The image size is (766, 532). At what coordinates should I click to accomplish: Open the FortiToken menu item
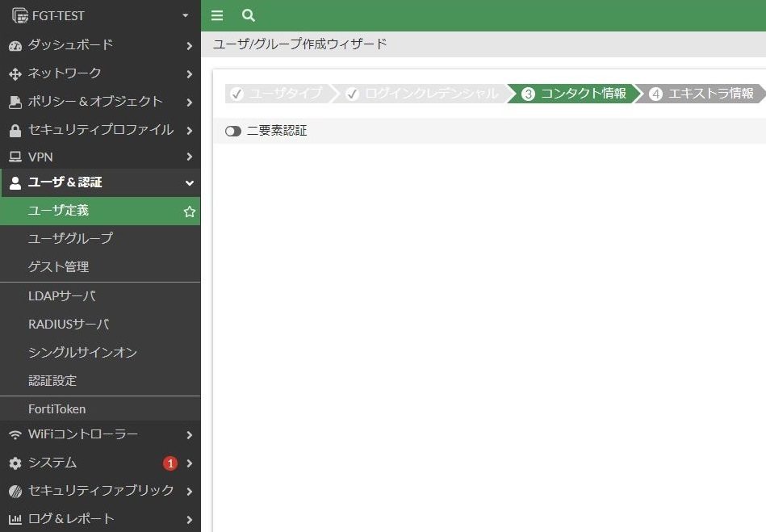[100, 409]
